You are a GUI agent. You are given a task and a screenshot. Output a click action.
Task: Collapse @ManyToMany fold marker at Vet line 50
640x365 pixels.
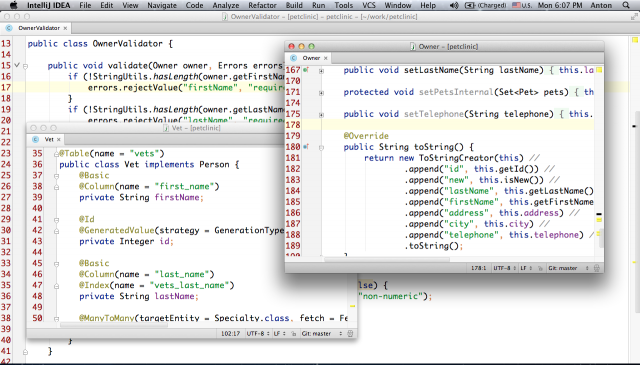[x=56, y=318]
